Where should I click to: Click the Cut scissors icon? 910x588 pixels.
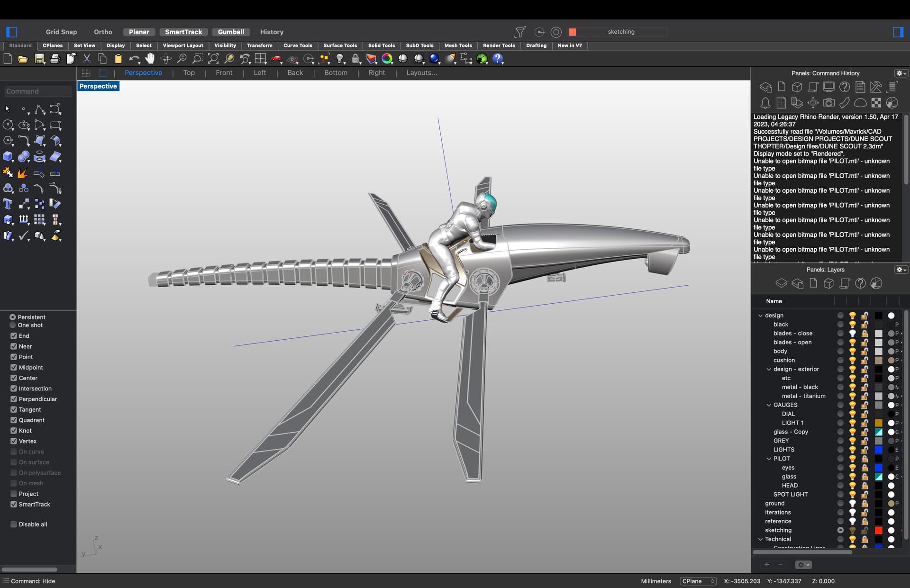[x=87, y=59]
